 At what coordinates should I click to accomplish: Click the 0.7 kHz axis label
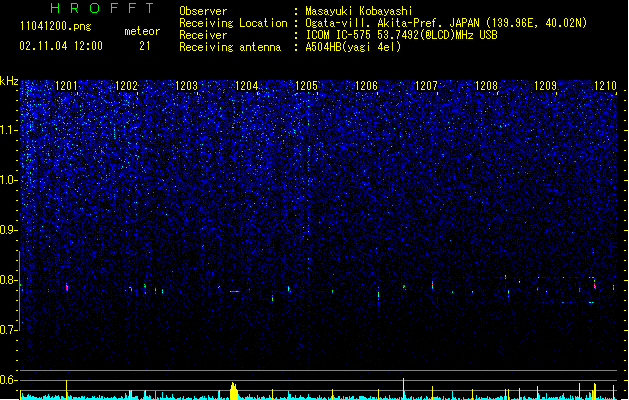click(9, 330)
